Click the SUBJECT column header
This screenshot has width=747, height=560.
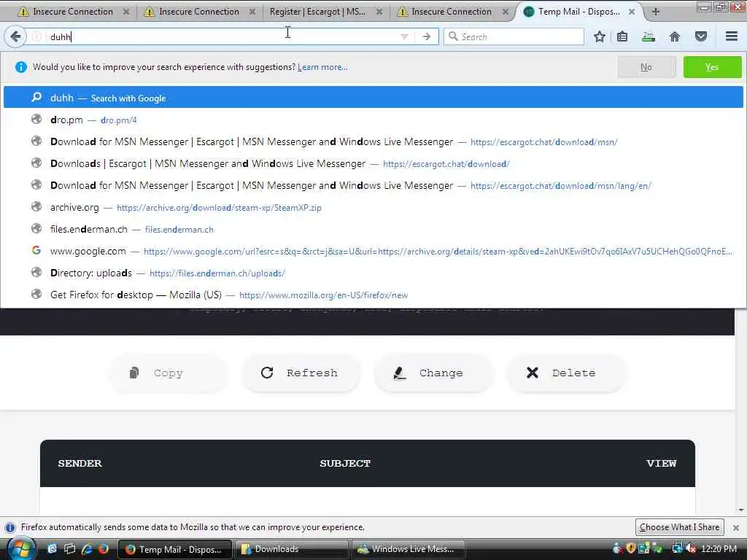point(345,463)
